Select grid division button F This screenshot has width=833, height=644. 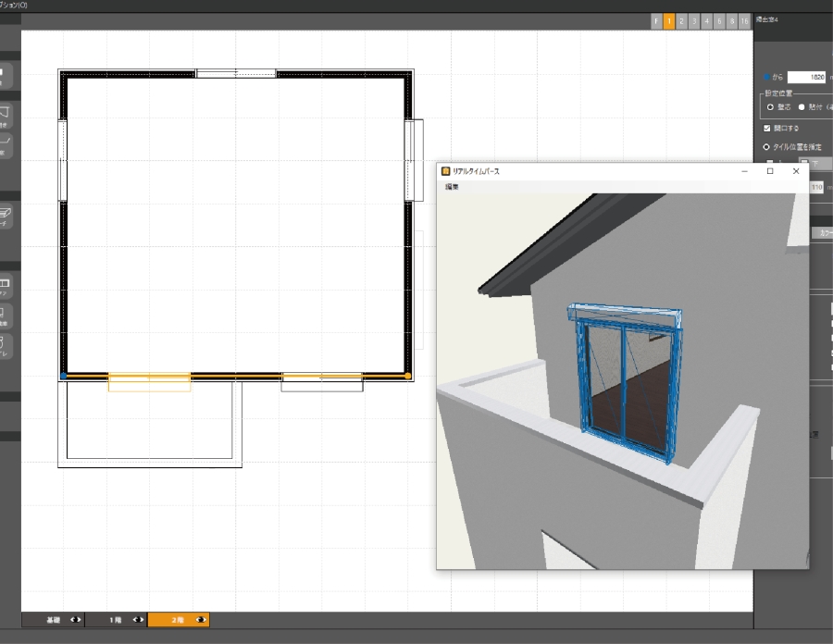(x=656, y=20)
